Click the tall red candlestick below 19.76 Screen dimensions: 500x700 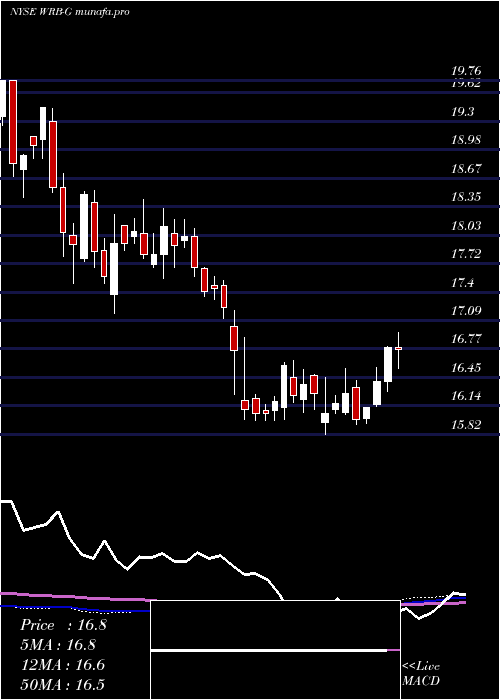[x=13, y=122]
